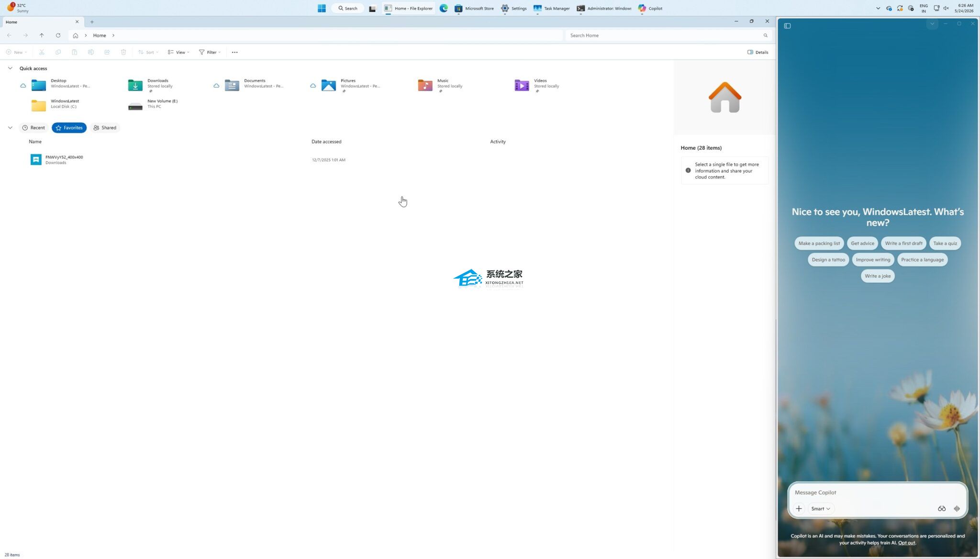Collapse the Recent/Favorites files section
Image resolution: width=980 pixels, height=559 pixels.
[x=10, y=128]
